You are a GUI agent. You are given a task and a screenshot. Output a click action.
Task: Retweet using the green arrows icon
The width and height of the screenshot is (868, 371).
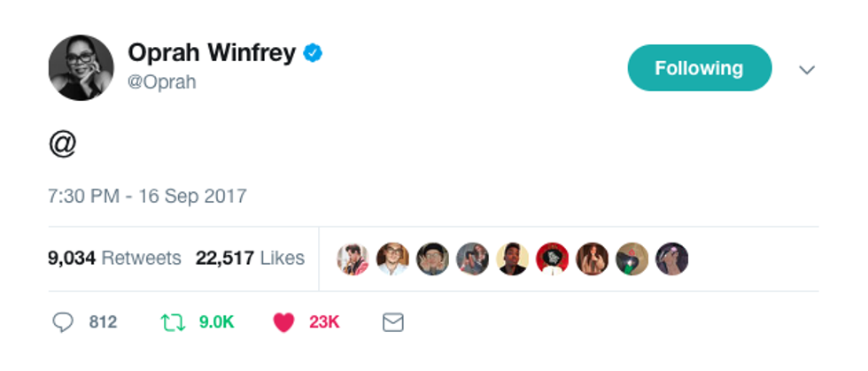tap(172, 322)
